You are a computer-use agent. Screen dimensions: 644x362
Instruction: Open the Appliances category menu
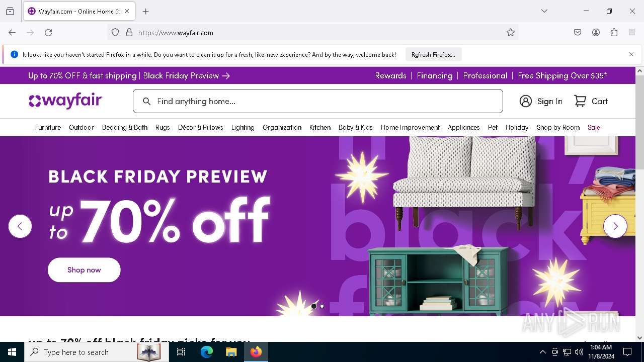tap(464, 128)
